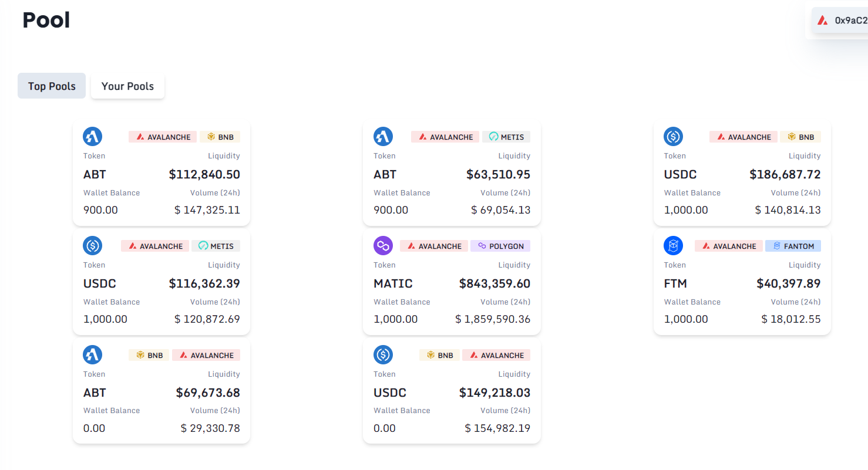This screenshot has height=470, width=868.
Task: Select the Top Pools tab
Action: coord(52,86)
